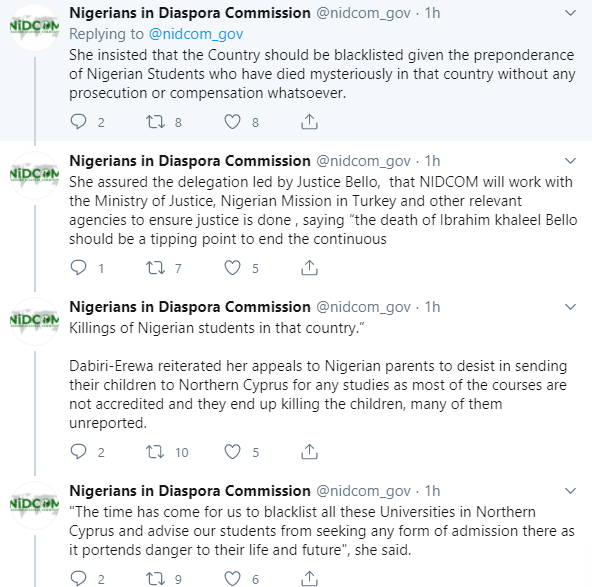
Task: Expand the options menu on second tweet
Action: [x=570, y=161]
